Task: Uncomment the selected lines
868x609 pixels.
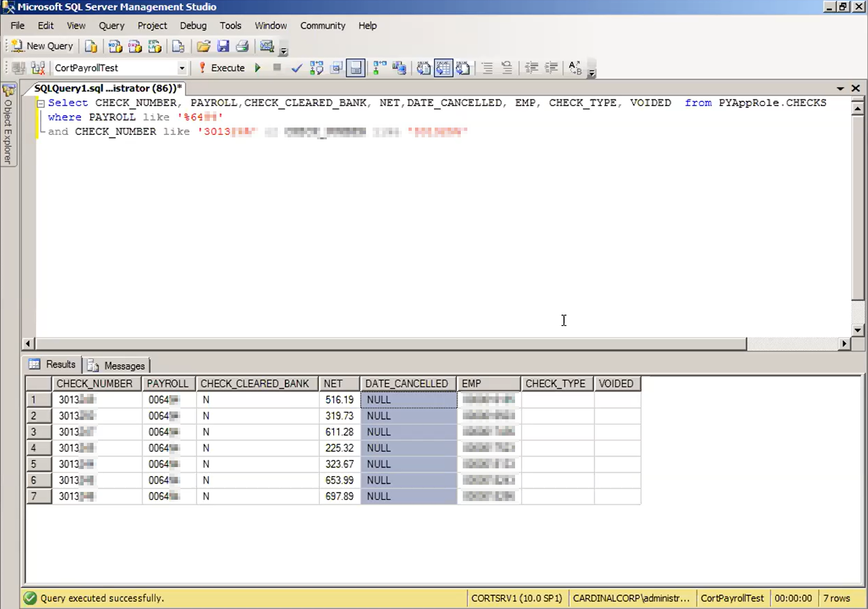Action: coord(507,68)
